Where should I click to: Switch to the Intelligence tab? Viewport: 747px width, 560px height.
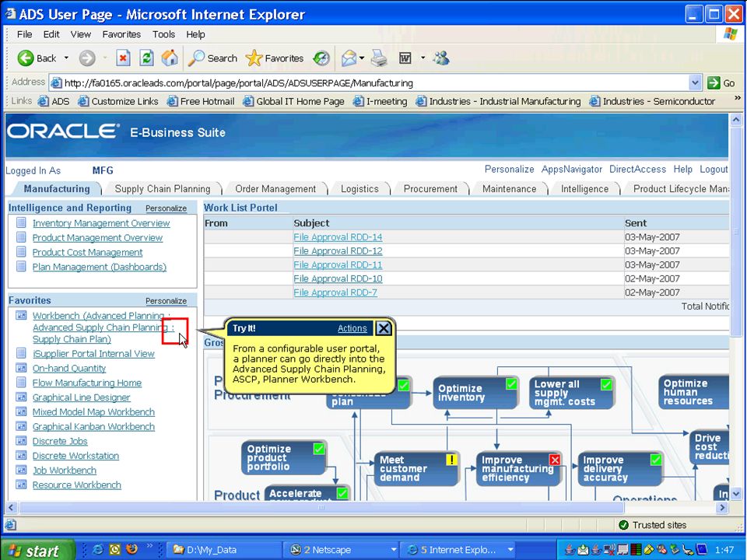(584, 189)
